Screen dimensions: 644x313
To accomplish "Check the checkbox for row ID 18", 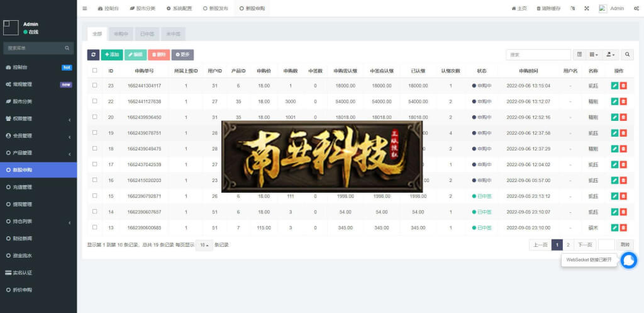I will [94, 148].
